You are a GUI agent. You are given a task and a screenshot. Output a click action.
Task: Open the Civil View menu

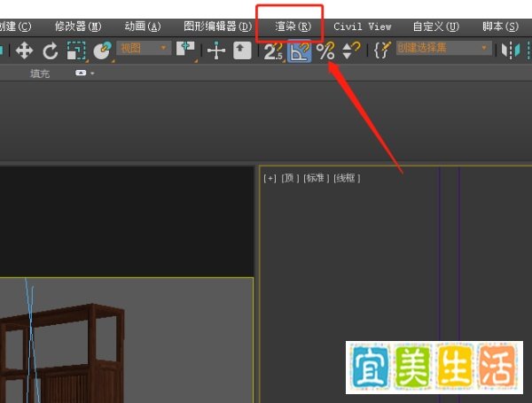[362, 27]
